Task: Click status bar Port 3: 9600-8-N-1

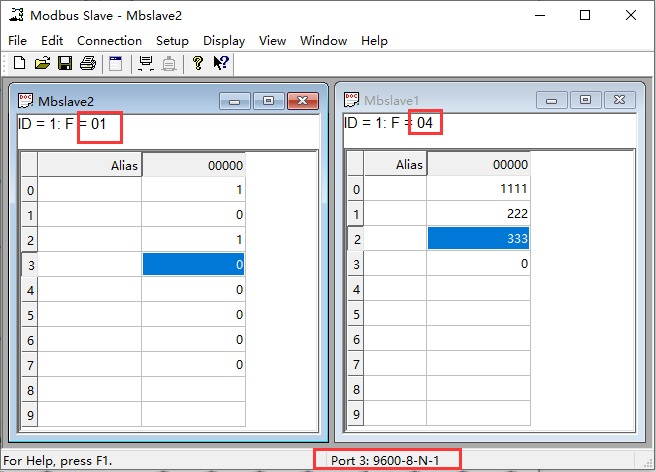Action: pos(385,460)
